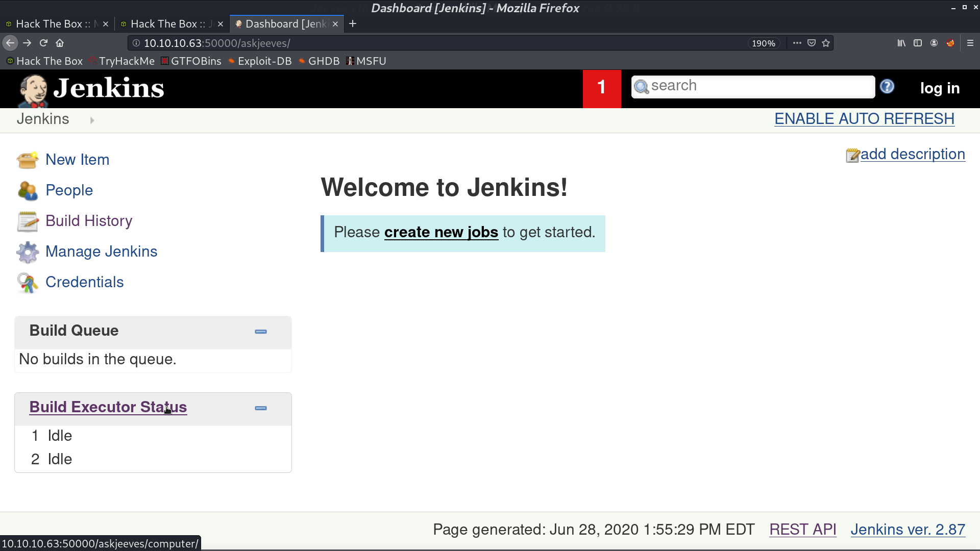
Task: Open Exploit-DB bookmark
Action: coord(260,61)
